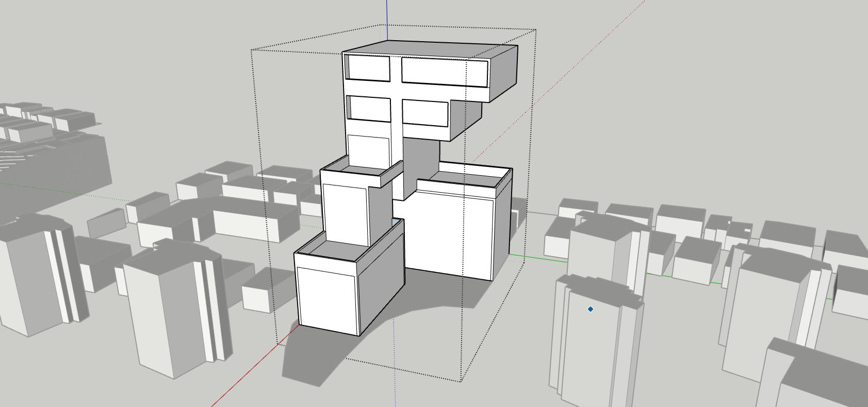This screenshot has height=407, width=868.
Task: Click the shaded right side of the top block
Action: coord(502,72)
